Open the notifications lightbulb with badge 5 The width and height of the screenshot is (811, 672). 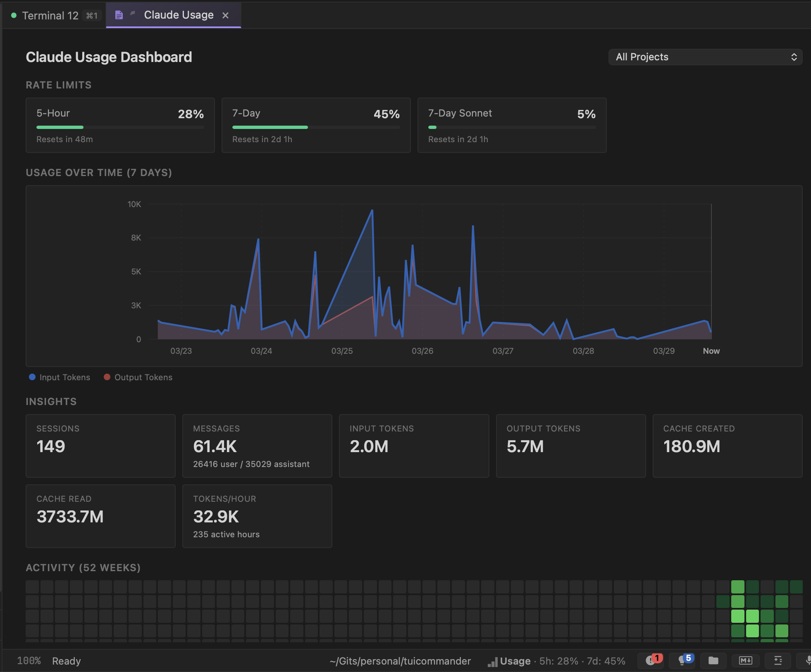tap(682, 660)
